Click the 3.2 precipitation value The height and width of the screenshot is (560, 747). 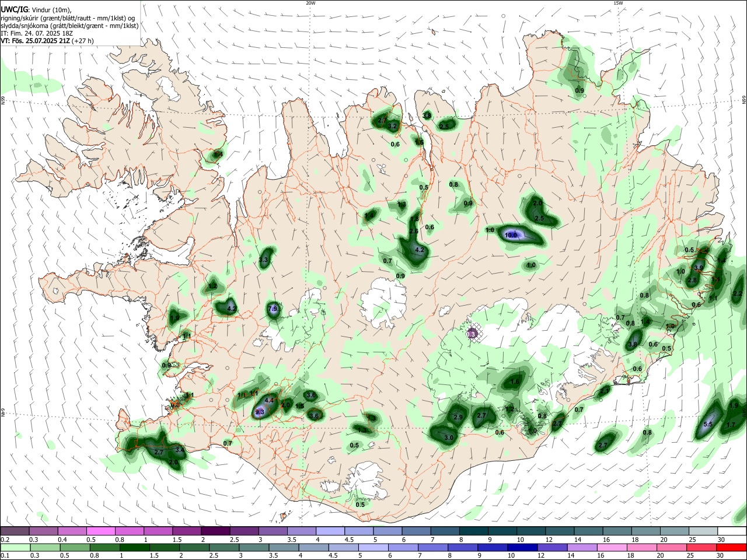[x=393, y=126]
